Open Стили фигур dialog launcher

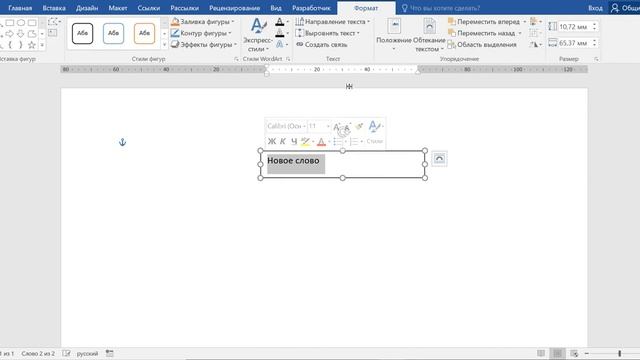click(236, 59)
